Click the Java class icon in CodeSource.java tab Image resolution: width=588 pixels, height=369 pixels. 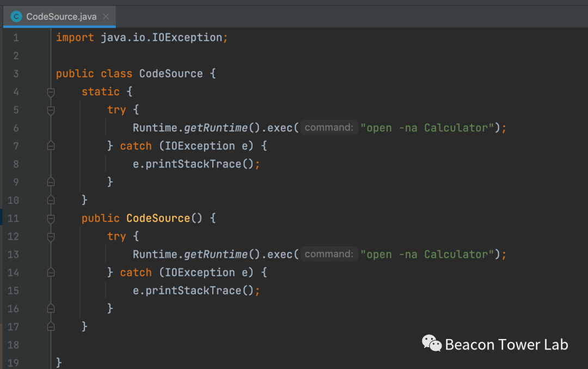click(16, 16)
